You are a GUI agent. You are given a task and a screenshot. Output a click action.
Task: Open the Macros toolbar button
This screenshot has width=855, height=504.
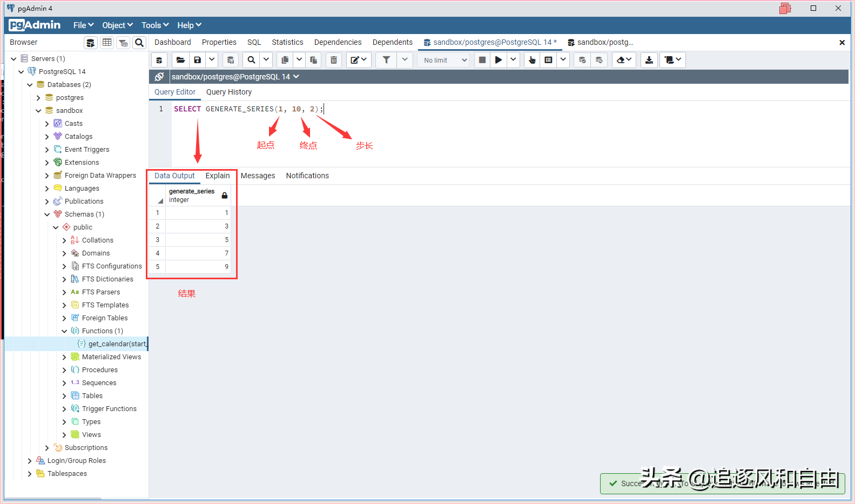(673, 60)
